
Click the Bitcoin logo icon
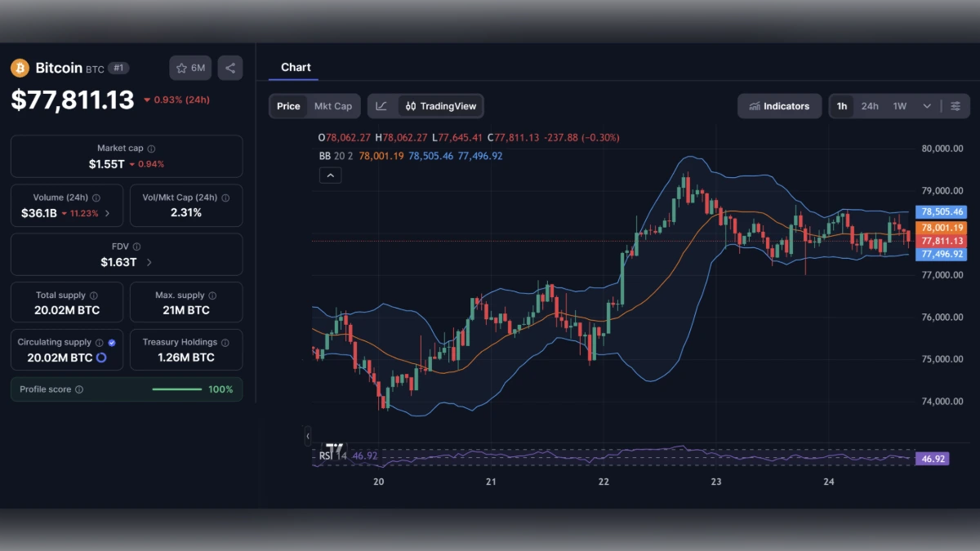point(18,68)
